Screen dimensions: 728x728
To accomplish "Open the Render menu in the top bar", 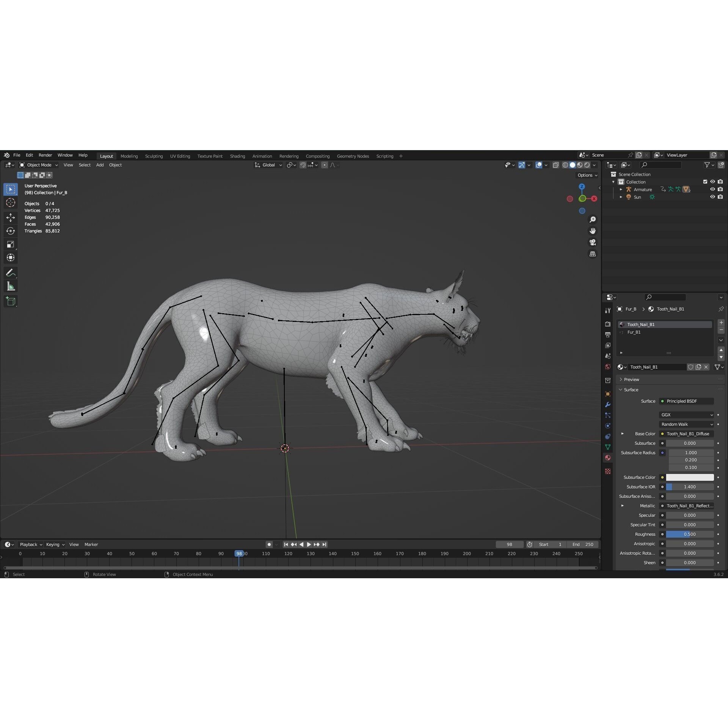I will (45, 155).
